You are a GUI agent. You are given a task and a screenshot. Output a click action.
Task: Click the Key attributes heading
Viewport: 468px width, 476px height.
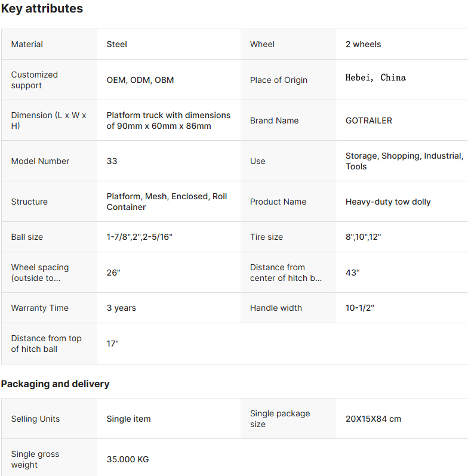[x=42, y=8]
